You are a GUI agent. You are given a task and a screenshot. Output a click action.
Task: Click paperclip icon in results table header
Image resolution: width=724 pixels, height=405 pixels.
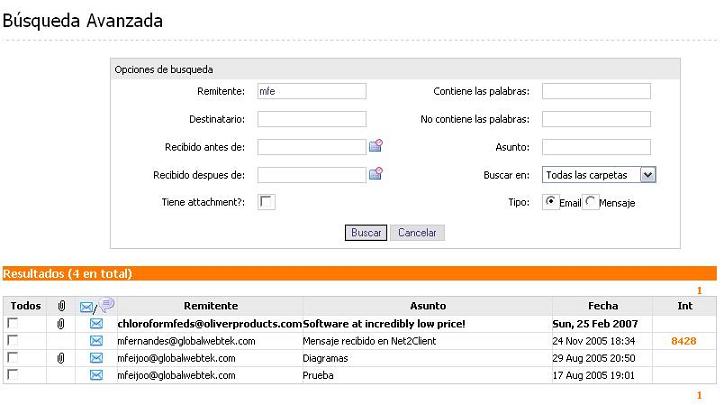click(x=61, y=306)
